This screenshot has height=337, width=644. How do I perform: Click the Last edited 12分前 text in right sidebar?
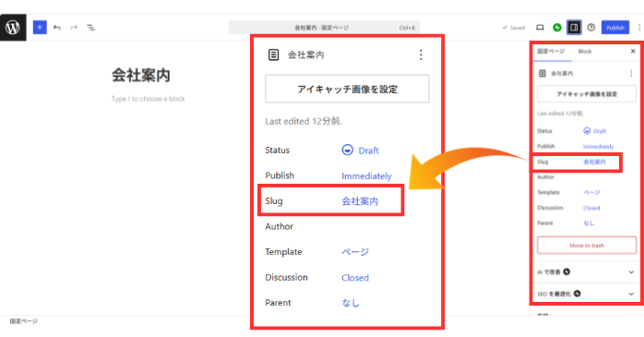(x=560, y=114)
